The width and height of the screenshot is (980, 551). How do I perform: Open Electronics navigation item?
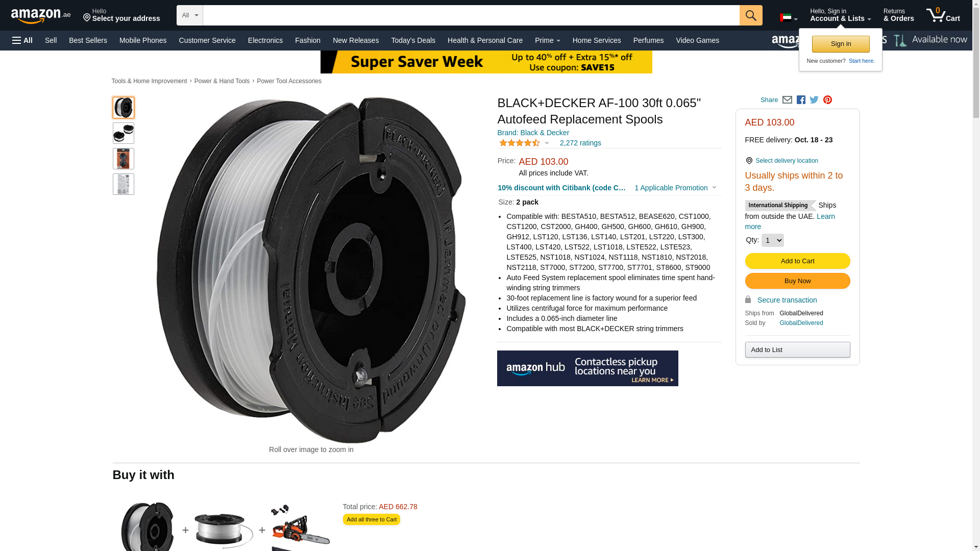point(265,40)
